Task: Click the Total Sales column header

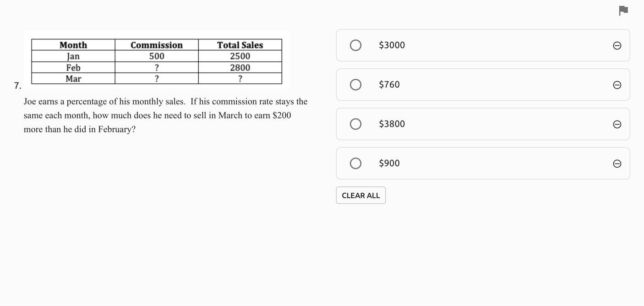Action: tap(240, 45)
